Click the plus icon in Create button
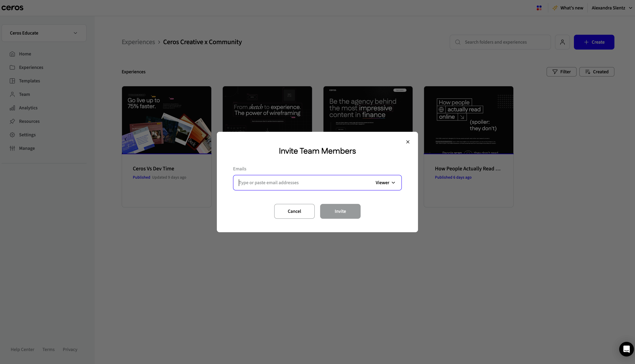The height and width of the screenshot is (364, 635). (586, 42)
